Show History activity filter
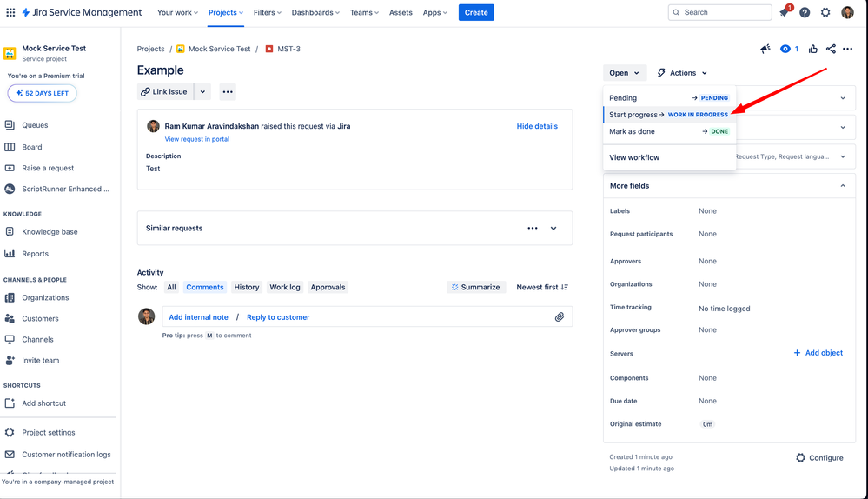The image size is (868, 499). (x=247, y=287)
